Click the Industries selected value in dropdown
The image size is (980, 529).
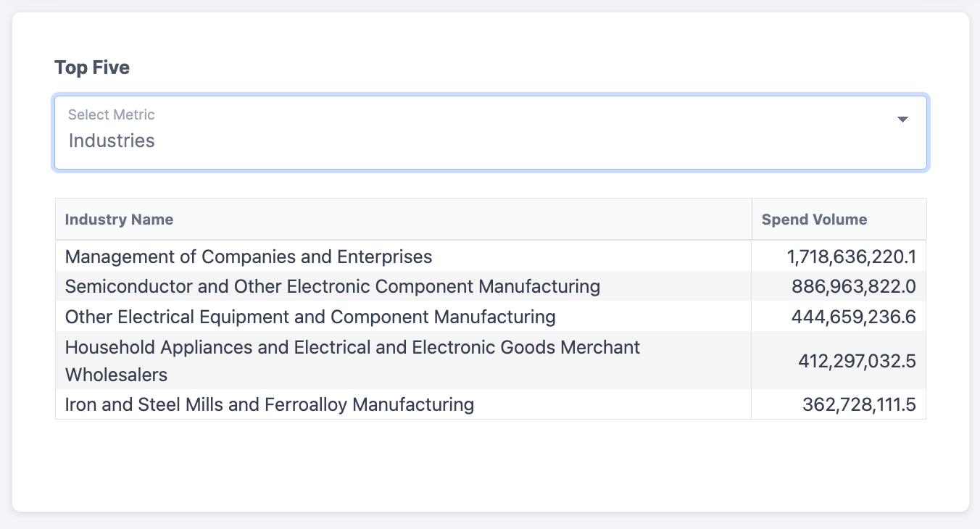tap(112, 141)
